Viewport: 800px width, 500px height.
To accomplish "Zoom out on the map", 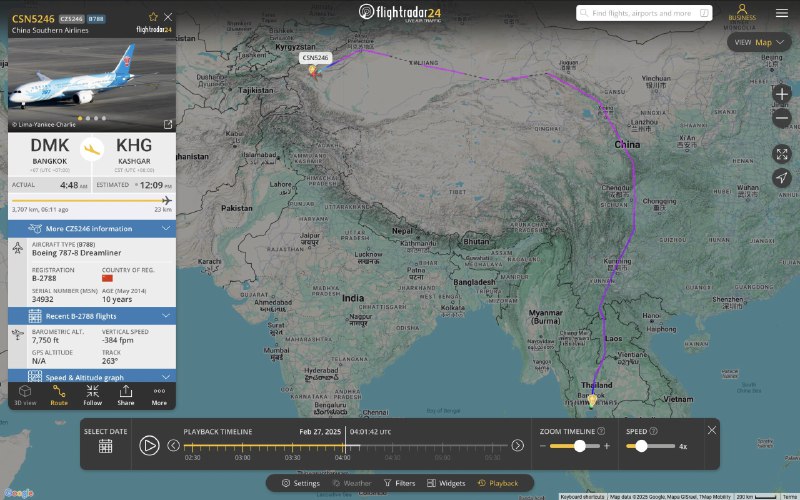I will [782, 118].
